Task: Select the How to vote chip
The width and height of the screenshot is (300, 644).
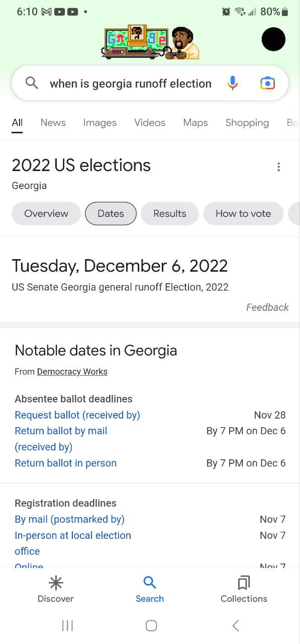Action: pos(243,213)
